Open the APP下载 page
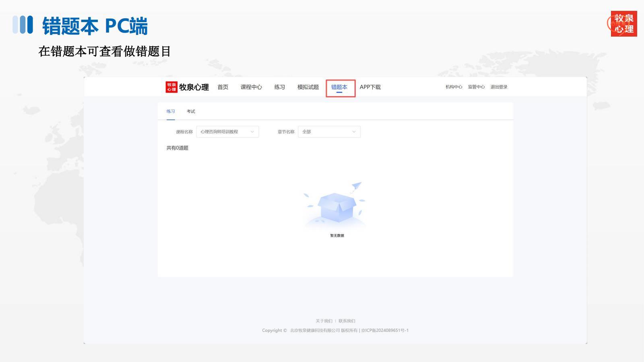The width and height of the screenshot is (644, 362). (x=370, y=87)
